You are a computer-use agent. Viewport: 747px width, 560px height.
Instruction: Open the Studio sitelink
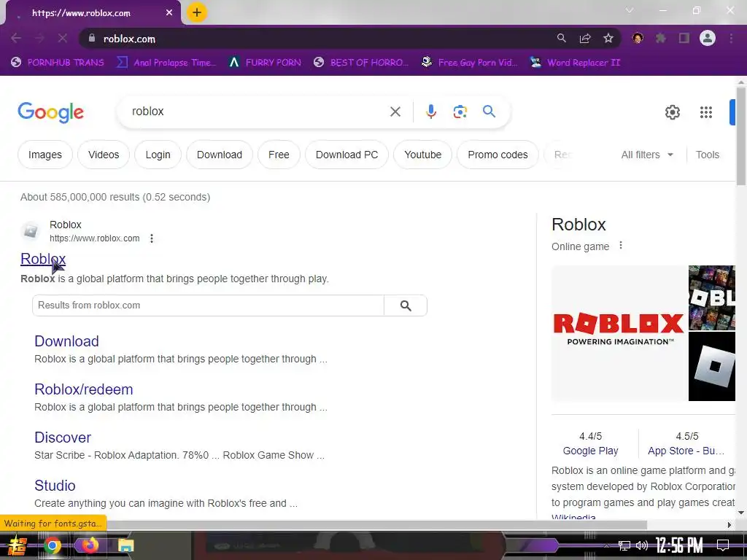55,485
